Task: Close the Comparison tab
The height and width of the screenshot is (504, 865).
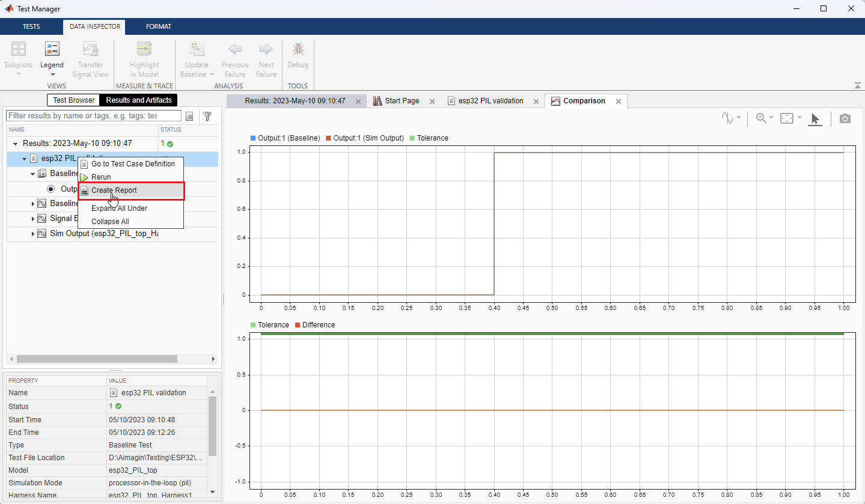Action: [x=618, y=102]
